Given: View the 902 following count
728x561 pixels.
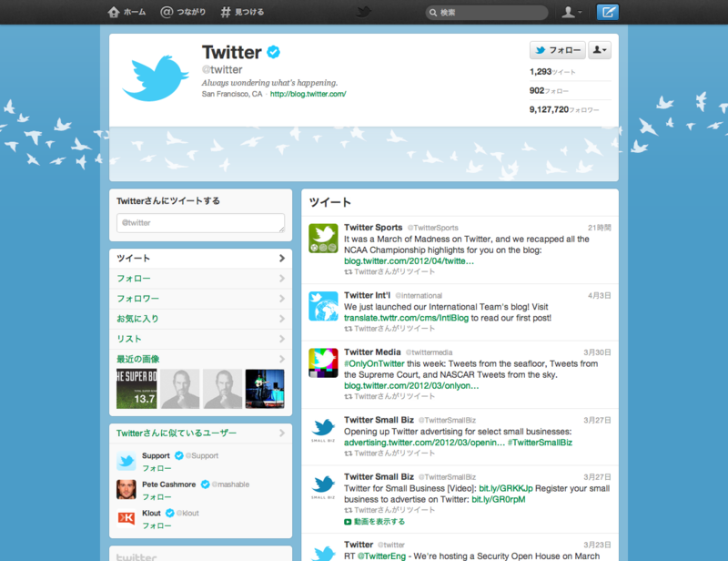Looking at the screenshot, I should click(549, 91).
